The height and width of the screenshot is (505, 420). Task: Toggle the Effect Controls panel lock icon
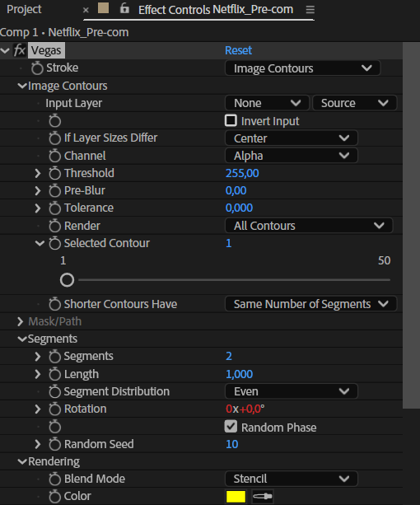[x=124, y=8]
